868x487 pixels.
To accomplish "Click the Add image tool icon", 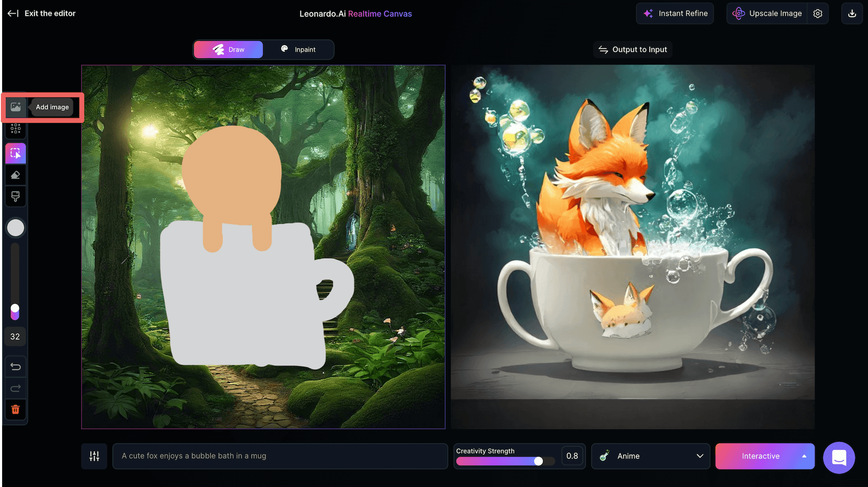I will tap(16, 107).
